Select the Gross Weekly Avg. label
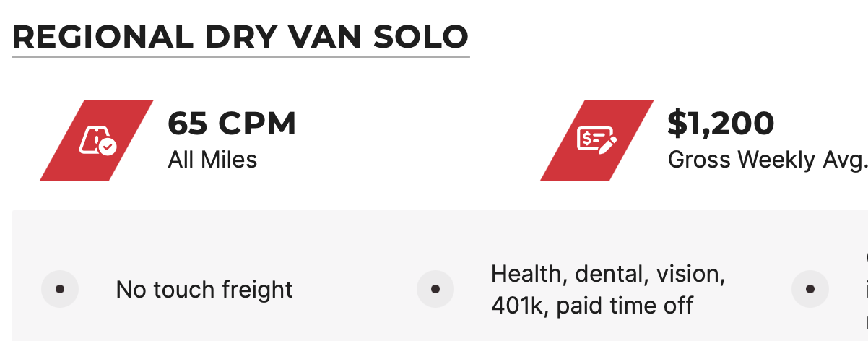Image resolution: width=868 pixels, height=341 pixels. 767,159
